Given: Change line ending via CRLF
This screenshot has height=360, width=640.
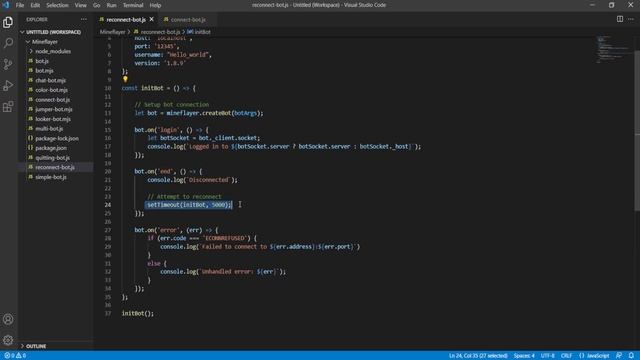Looking at the screenshot, I should (x=567, y=356).
